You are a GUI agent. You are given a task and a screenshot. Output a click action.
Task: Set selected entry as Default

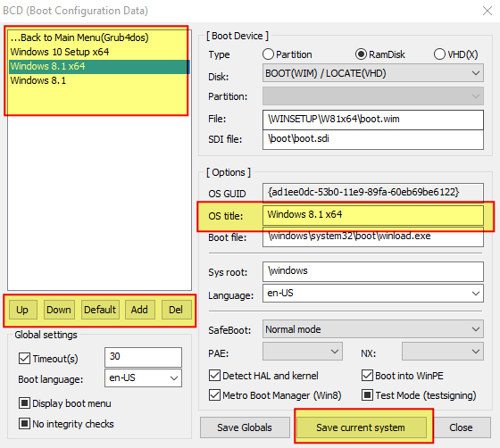[x=100, y=310]
